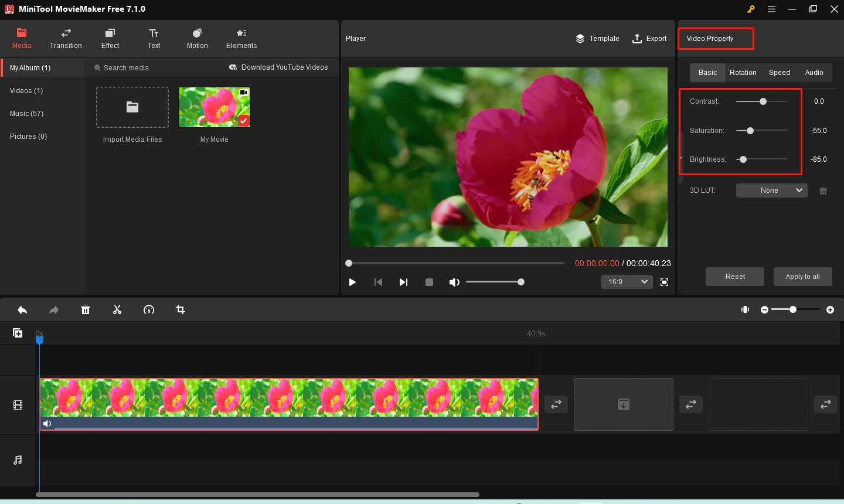
Task: Open the aspect ratio dropdown showing 16:9
Action: (627, 282)
